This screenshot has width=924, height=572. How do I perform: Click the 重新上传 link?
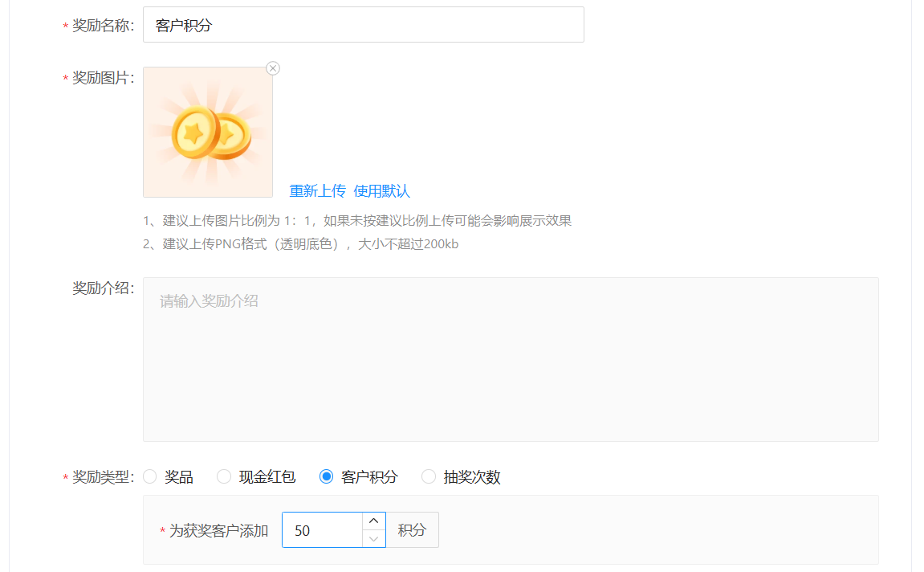click(x=317, y=191)
